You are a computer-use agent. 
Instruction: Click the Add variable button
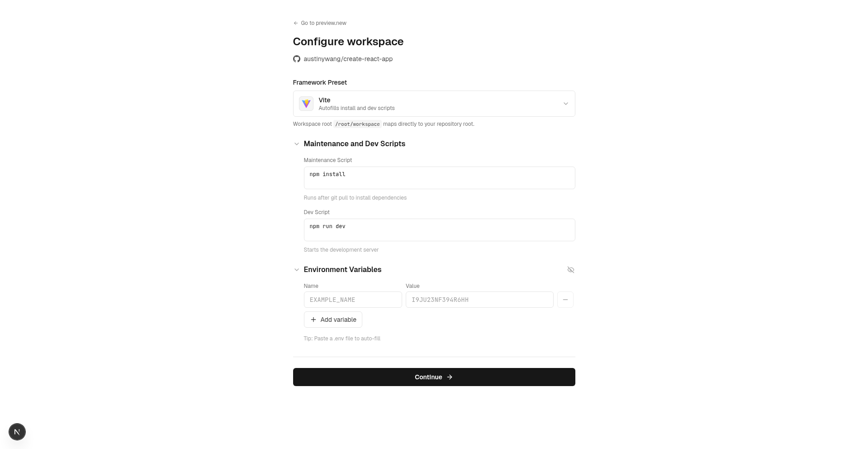(x=333, y=320)
